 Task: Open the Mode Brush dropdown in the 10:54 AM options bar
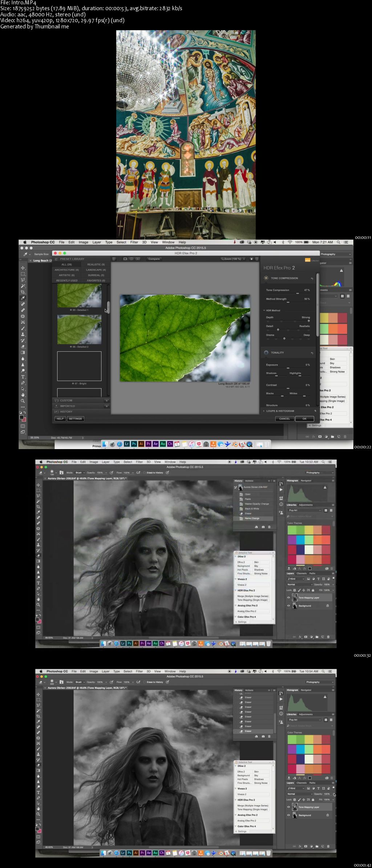(80, 682)
